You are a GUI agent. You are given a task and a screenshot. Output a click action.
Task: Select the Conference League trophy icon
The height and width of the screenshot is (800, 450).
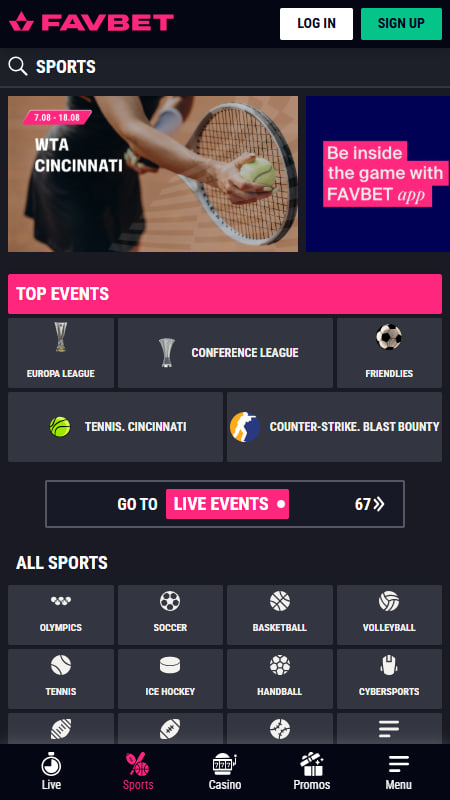166,353
